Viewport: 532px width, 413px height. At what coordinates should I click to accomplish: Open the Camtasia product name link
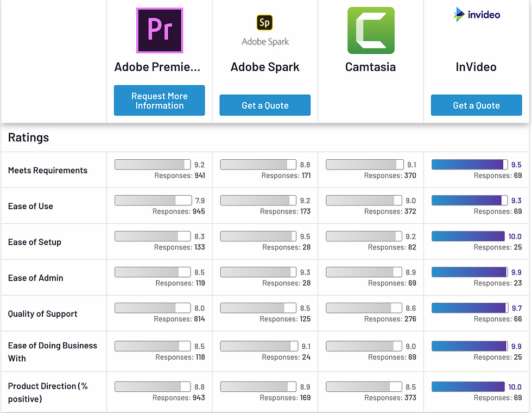pos(371,67)
